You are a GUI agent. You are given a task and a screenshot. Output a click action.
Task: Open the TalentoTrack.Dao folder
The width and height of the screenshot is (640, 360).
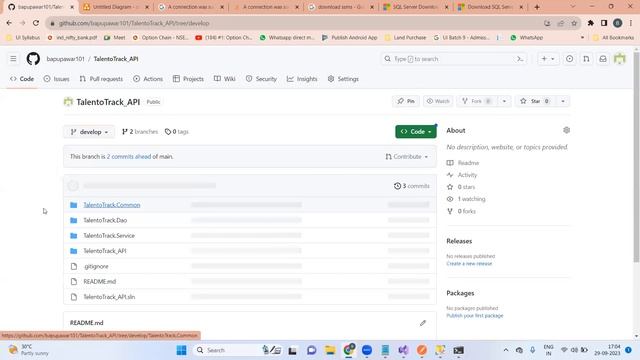point(105,220)
